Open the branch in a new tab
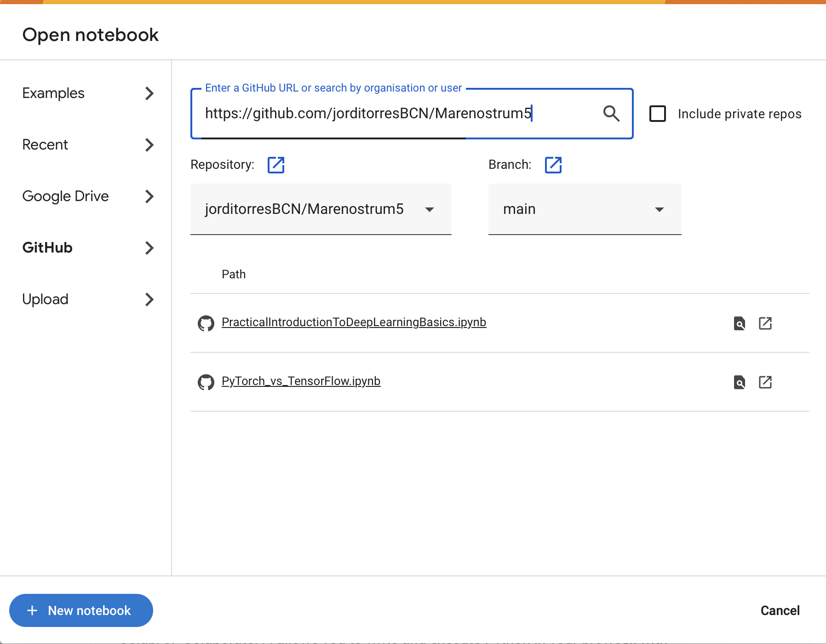The width and height of the screenshot is (826, 644). pos(553,165)
